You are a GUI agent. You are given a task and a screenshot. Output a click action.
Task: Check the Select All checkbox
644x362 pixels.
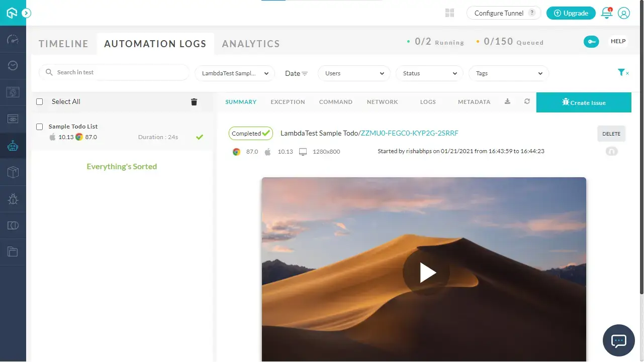(x=40, y=102)
